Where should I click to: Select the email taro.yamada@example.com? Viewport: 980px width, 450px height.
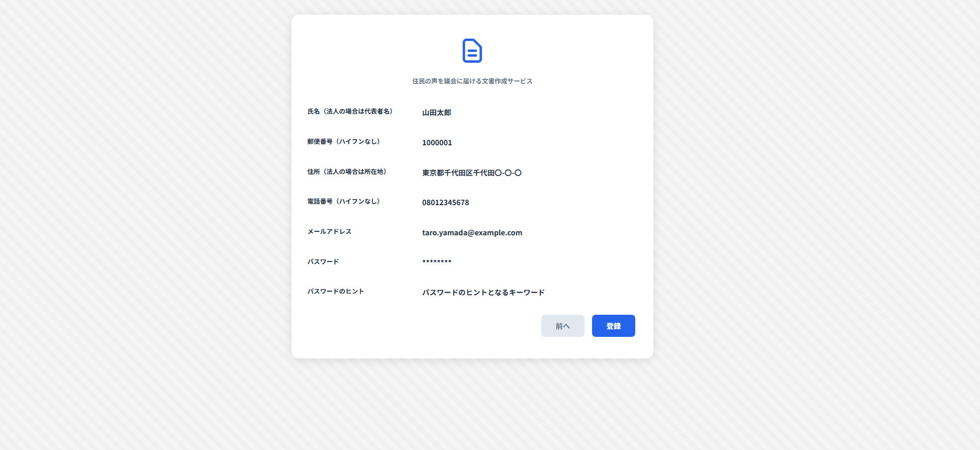472,233
